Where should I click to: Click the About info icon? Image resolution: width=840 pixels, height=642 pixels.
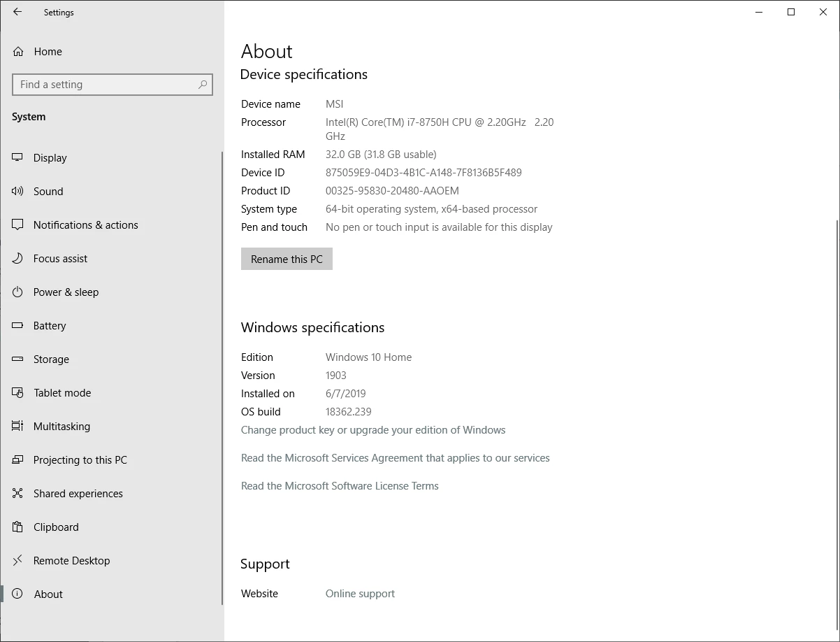pos(18,594)
